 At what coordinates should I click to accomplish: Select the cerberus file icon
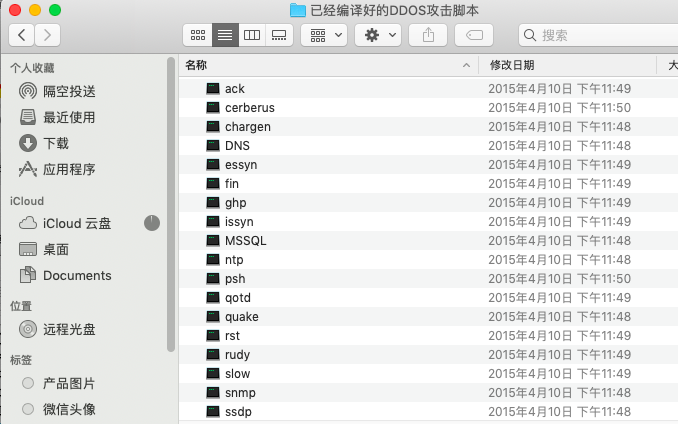[x=213, y=108]
